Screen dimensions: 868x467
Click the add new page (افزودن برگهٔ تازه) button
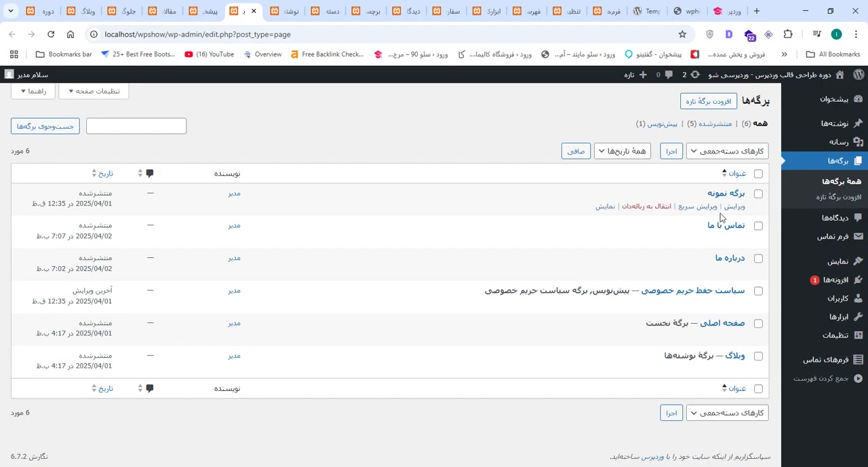(x=708, y=101)
